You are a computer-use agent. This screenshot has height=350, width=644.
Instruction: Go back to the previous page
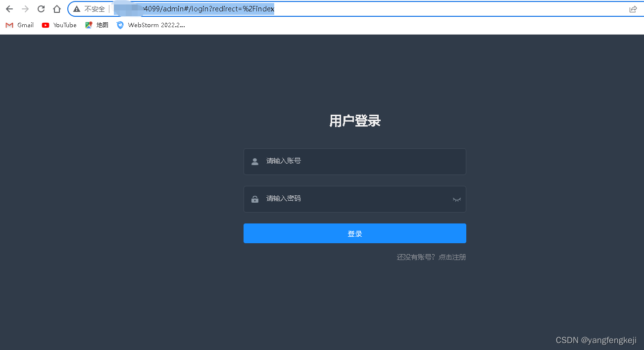click(9, 8)
